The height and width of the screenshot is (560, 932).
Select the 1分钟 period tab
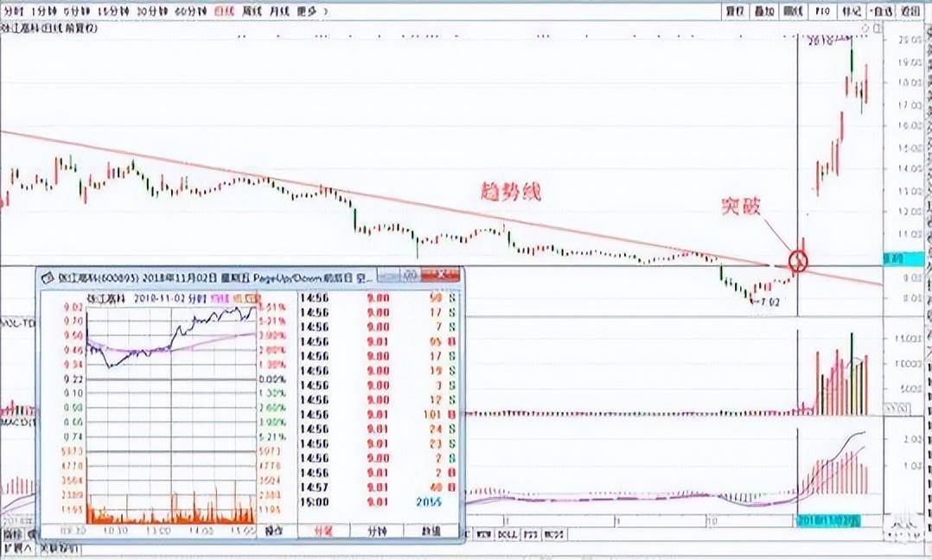coord(45,10)
